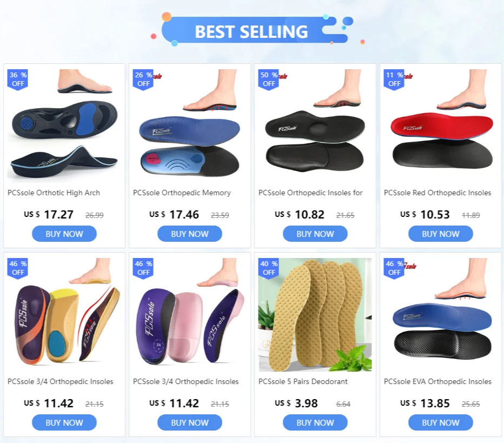Buy the 13.85 EVA insoles now

point(441,422)
